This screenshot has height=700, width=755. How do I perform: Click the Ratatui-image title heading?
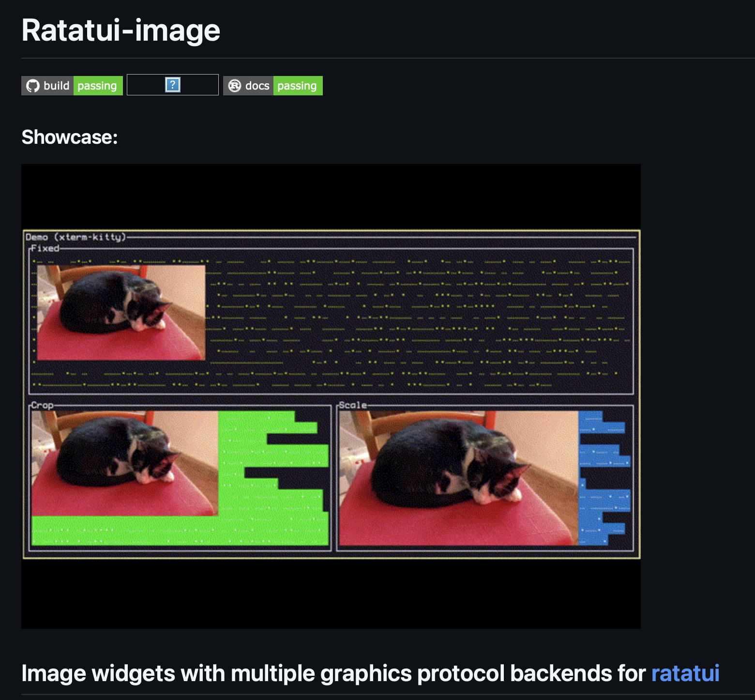(x=121, y=30)
